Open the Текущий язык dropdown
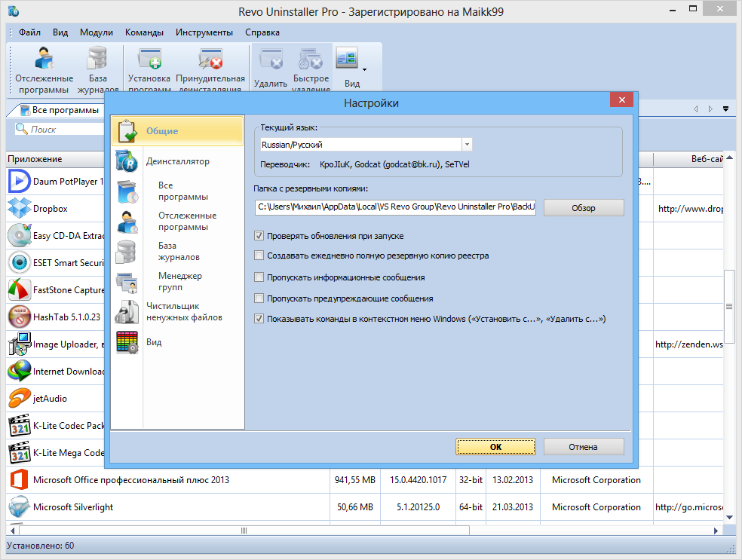Viewport: 742px width, 560px height. [x=467, y=145]
